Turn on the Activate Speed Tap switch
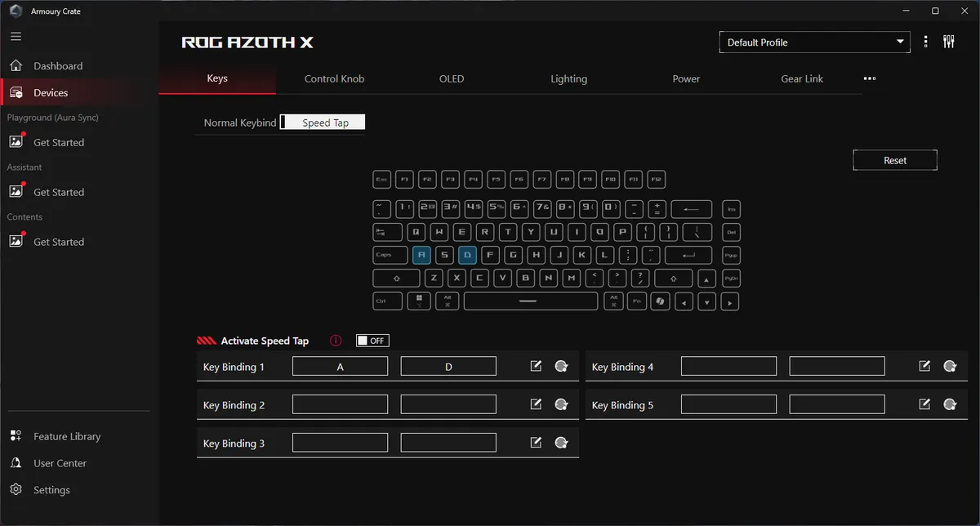The height and width of the screenshot is (526, 980). [x=372, y=340]
